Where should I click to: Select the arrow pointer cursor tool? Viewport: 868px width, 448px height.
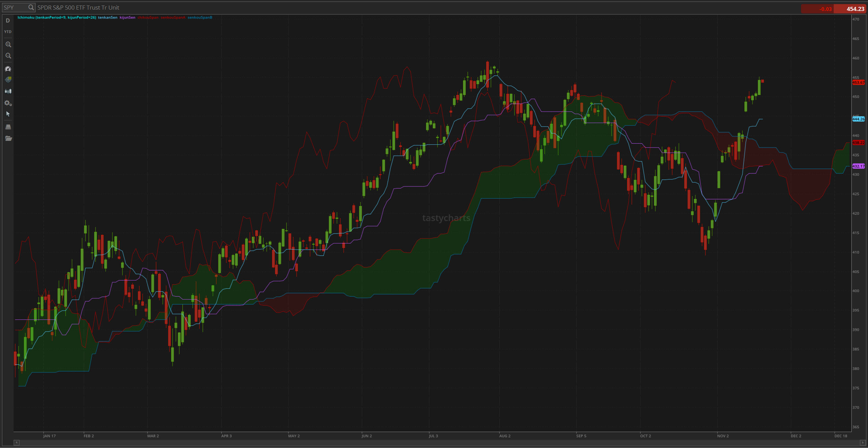tap(8, 114)
